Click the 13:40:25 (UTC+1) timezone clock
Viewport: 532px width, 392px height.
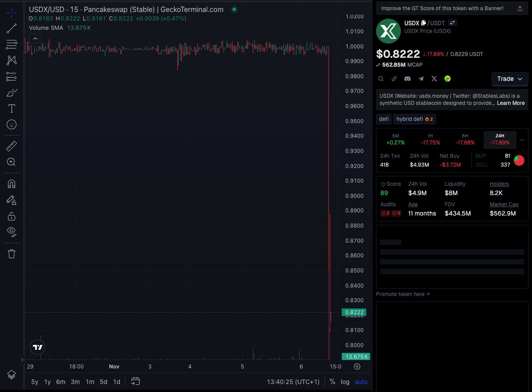293,382
